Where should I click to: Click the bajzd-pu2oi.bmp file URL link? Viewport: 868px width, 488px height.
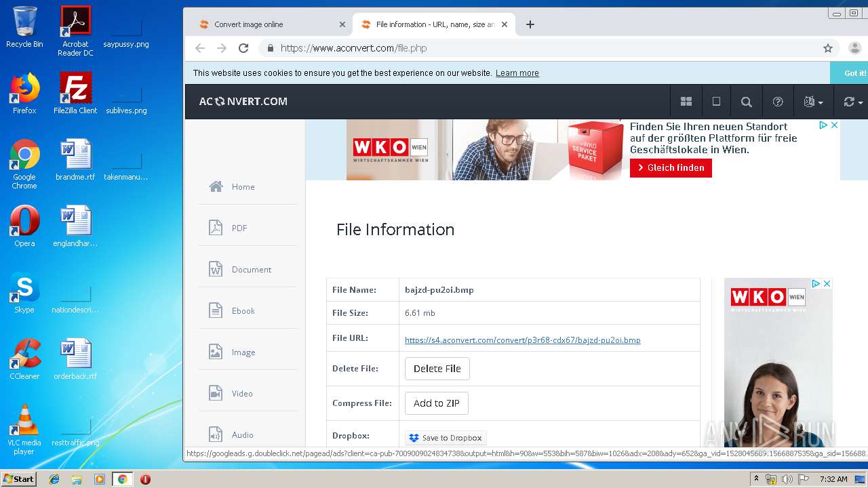click(x=523, y=340)
